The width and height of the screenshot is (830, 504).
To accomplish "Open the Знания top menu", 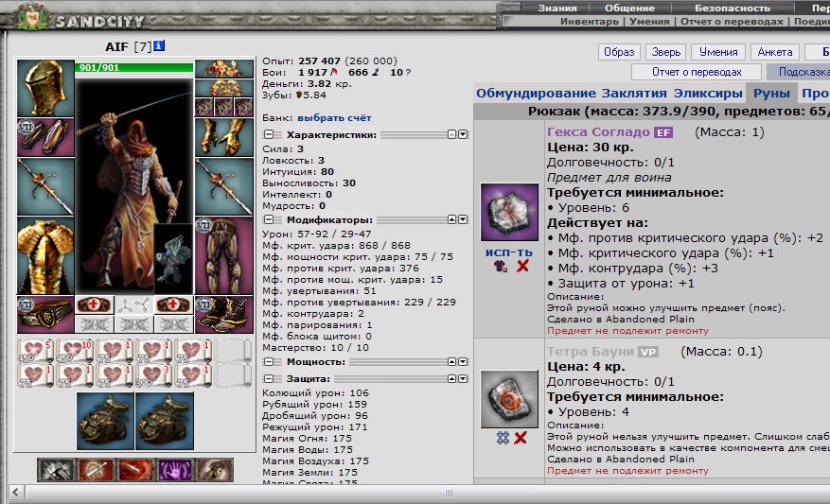I will point(557,8).
